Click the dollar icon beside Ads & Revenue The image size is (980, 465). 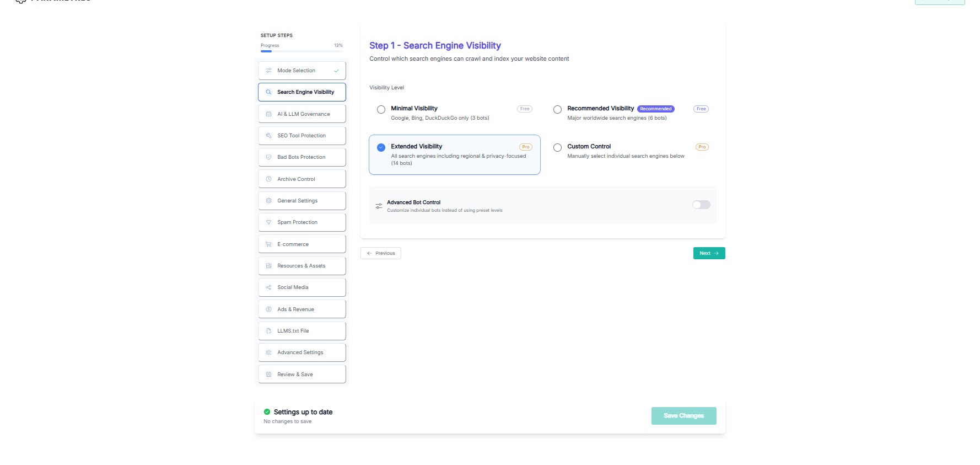[268, 309]
